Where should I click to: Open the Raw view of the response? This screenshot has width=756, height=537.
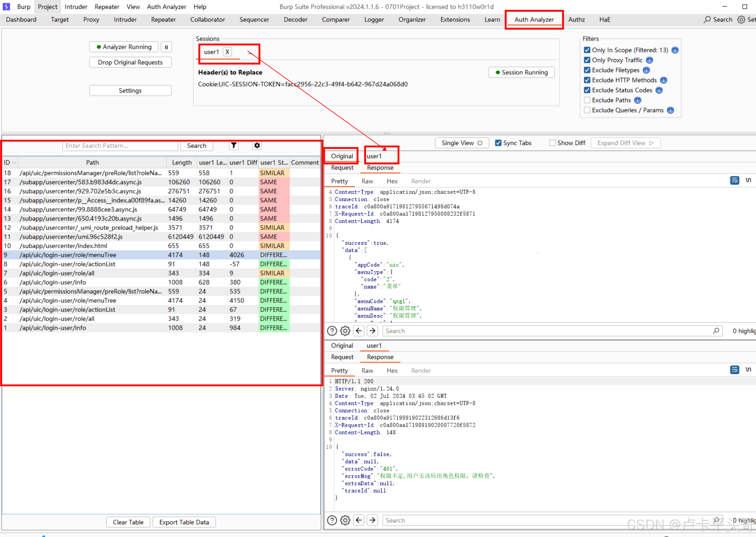(367, 181)
